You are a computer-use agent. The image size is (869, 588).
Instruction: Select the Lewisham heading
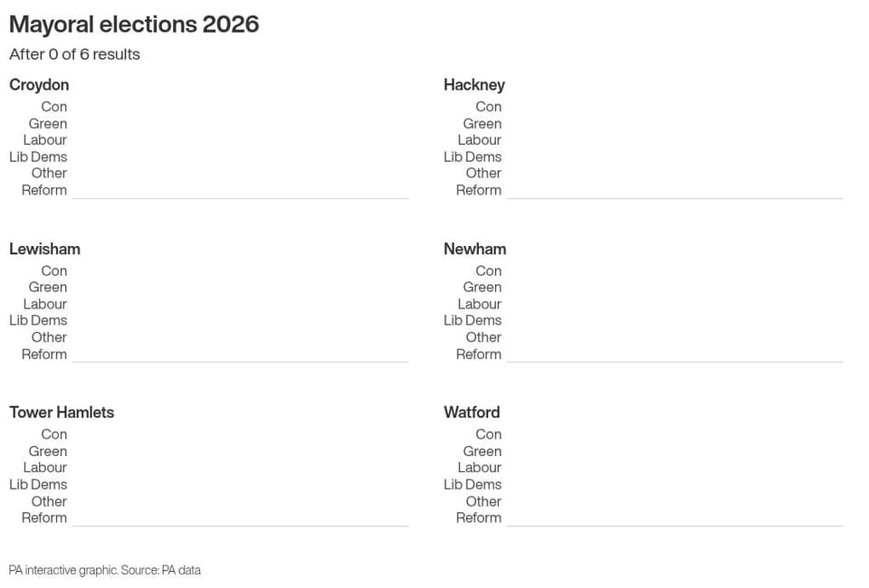(45, 249)
